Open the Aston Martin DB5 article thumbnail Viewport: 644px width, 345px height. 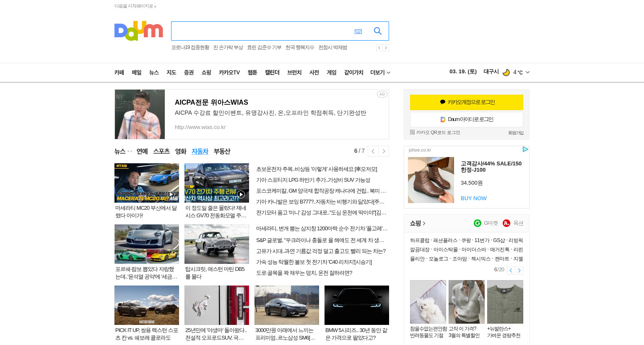[217, 244]
